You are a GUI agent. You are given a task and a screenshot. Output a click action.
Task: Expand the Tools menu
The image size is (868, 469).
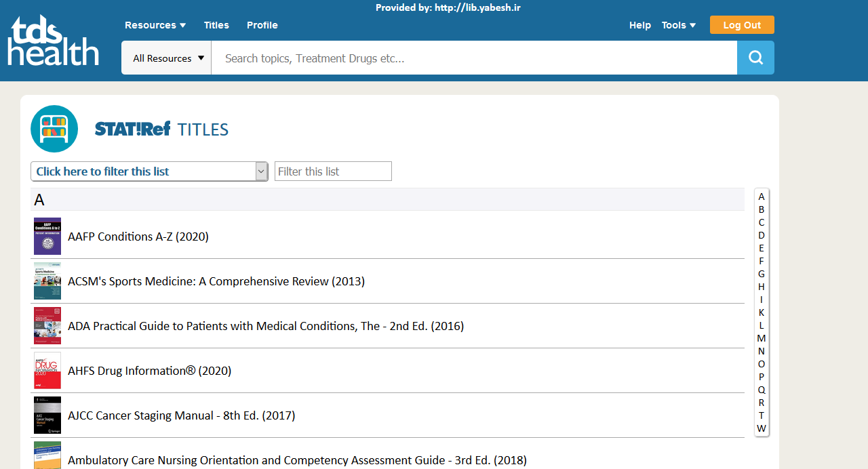[679, 25]
